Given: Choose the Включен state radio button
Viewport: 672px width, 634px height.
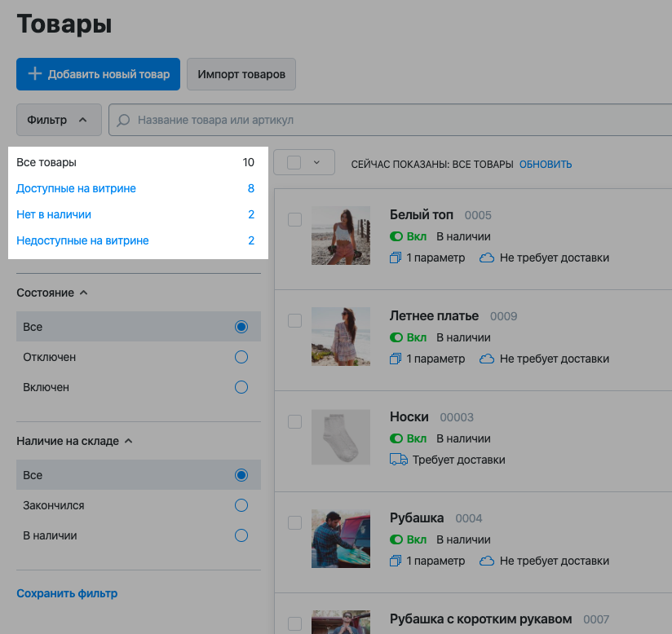Looking at the screenshot, I should 241,387.
